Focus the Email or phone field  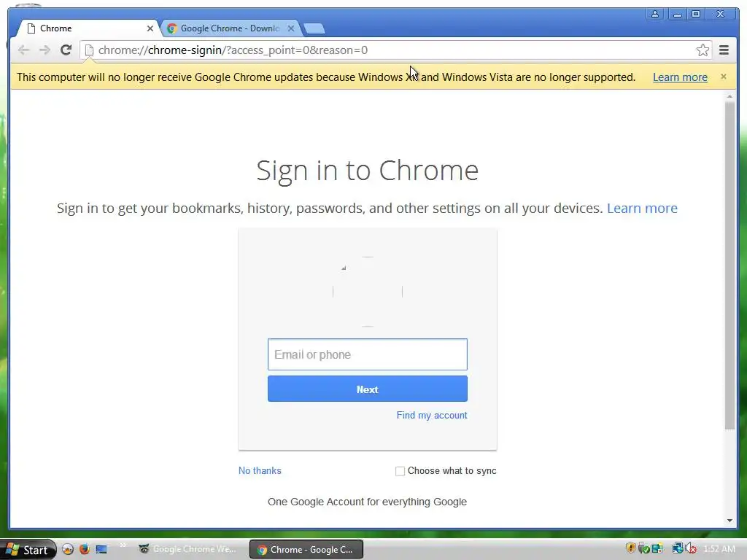[368, 354]
